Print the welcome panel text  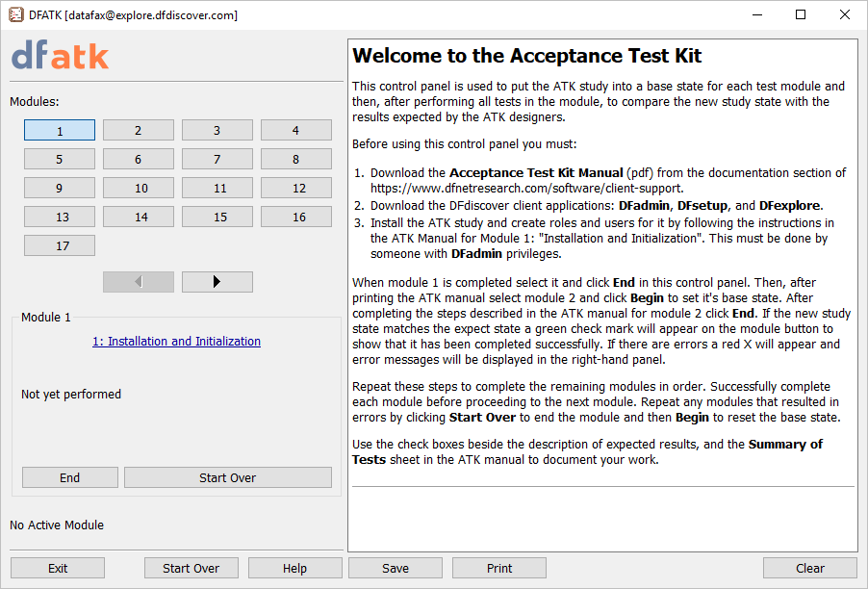(499, 569)
